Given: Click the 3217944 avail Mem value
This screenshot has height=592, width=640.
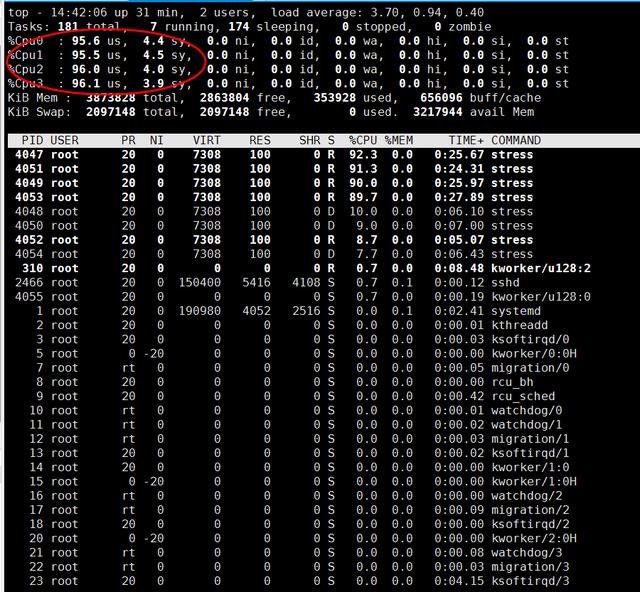Looking at the screenshot, I should 438,112.
